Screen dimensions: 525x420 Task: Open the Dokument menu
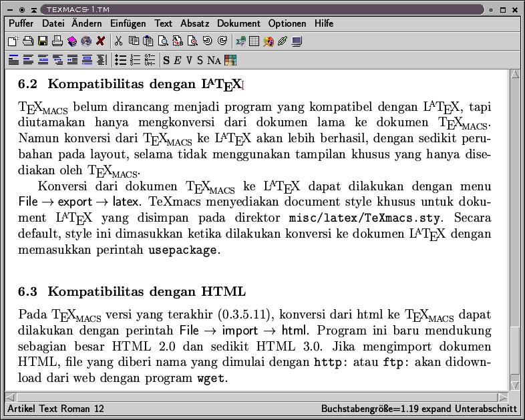[x=238, y=23]
